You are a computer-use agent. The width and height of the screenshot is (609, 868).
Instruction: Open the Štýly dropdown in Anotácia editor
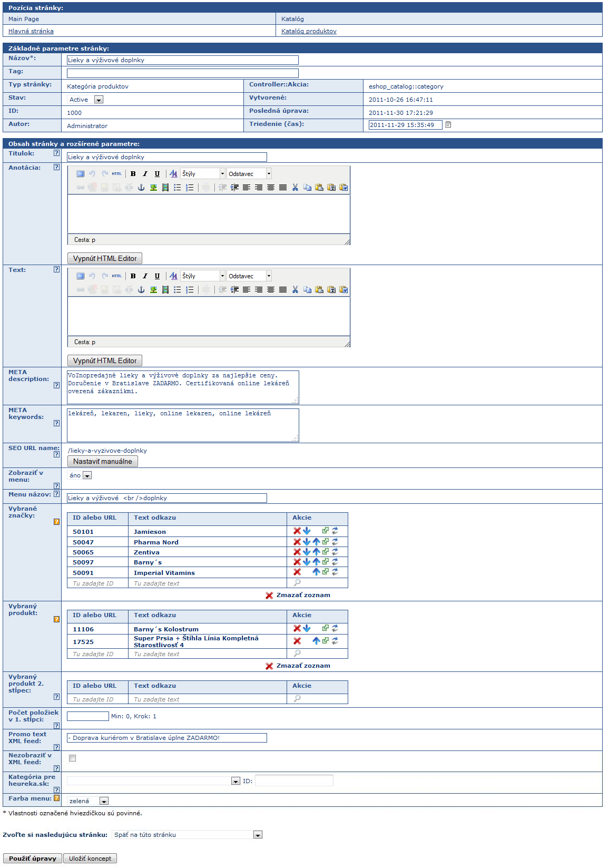coord(203,174)
